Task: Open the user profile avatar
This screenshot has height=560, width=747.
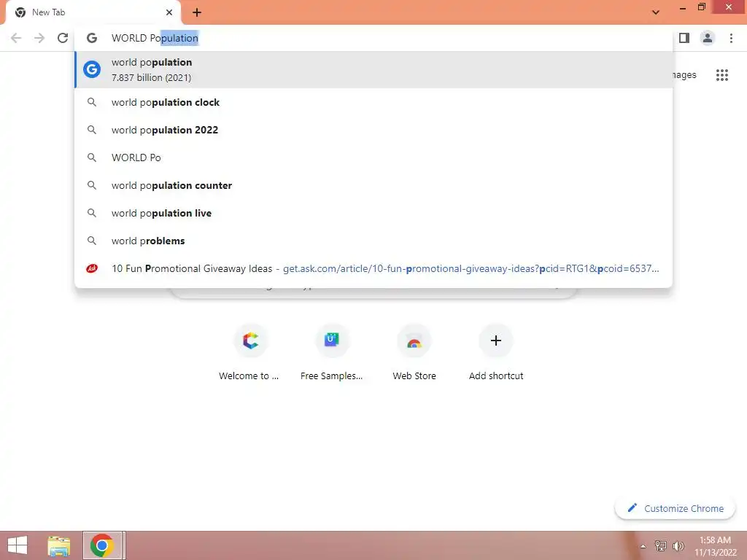Action: pos(708,38)
